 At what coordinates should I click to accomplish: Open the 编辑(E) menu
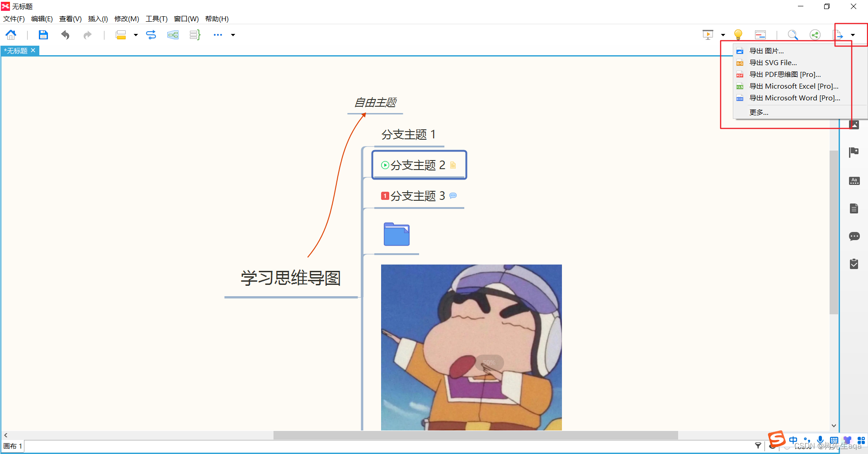click(42, 19)
